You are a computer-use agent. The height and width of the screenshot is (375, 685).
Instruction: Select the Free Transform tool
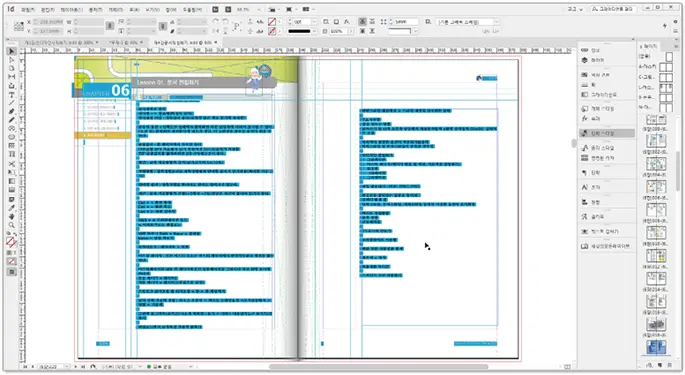coord(12,173)
